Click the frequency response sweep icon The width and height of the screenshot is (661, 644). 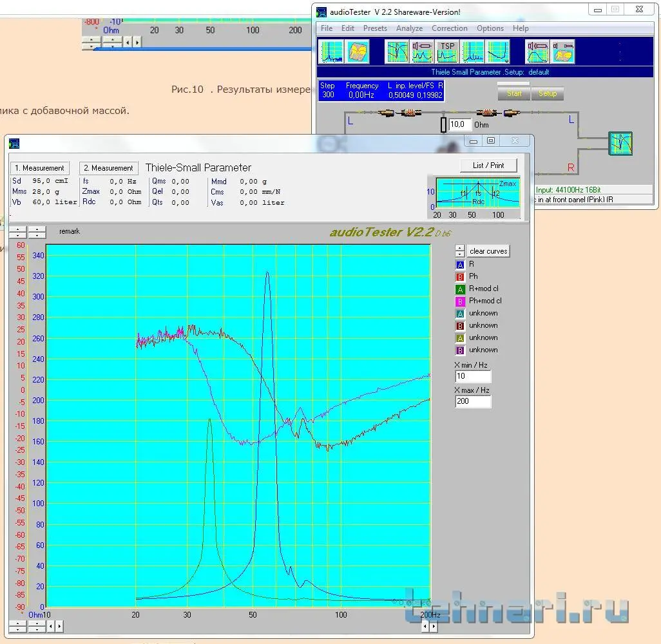[397, 52]
